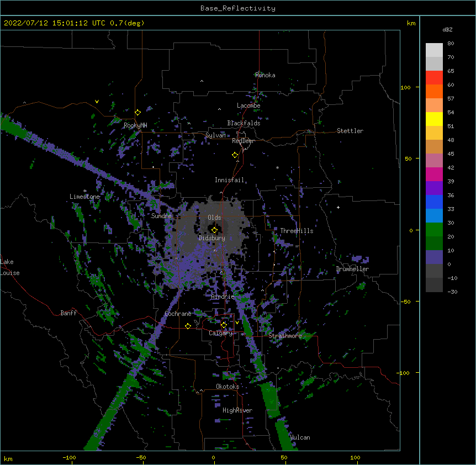This screenshot has height=465, width=476.
Task: Select the 65 dBZ red color swatch
Action: (434, 77)
